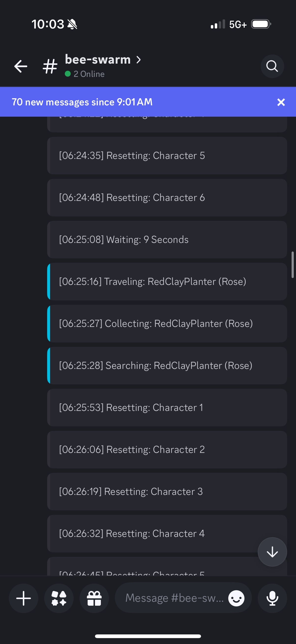The image size is (296, 644).
Task: Dismiss the new messages banner
Action: [281, 102]
